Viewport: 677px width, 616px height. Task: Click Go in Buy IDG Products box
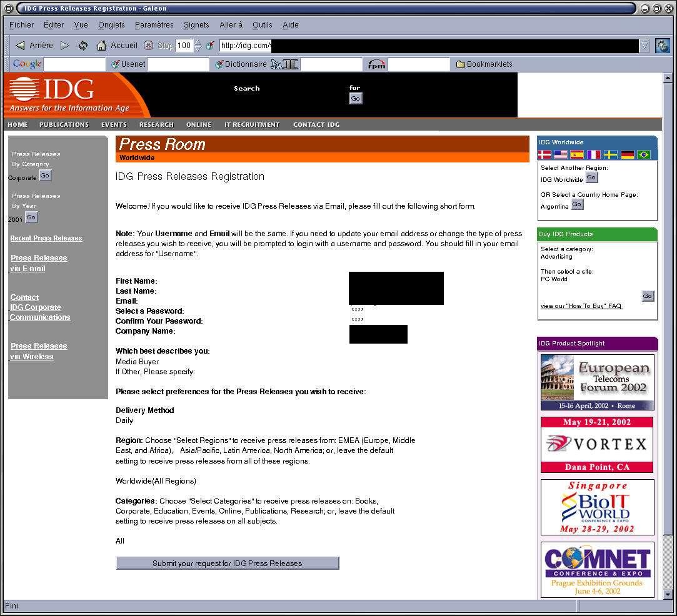(x=647, y=296)
